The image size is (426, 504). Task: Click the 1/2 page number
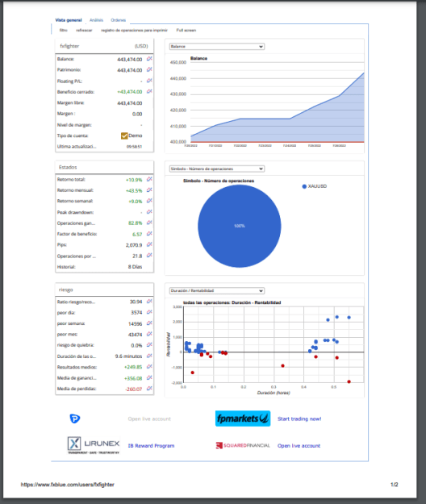click(x=395, y=485)
